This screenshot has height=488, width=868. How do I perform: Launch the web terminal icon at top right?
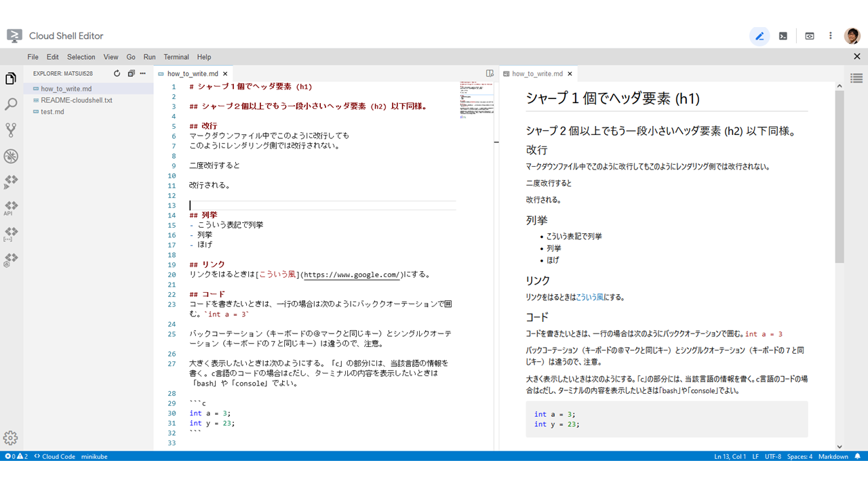pyautogui.click(x=783, y=36)
